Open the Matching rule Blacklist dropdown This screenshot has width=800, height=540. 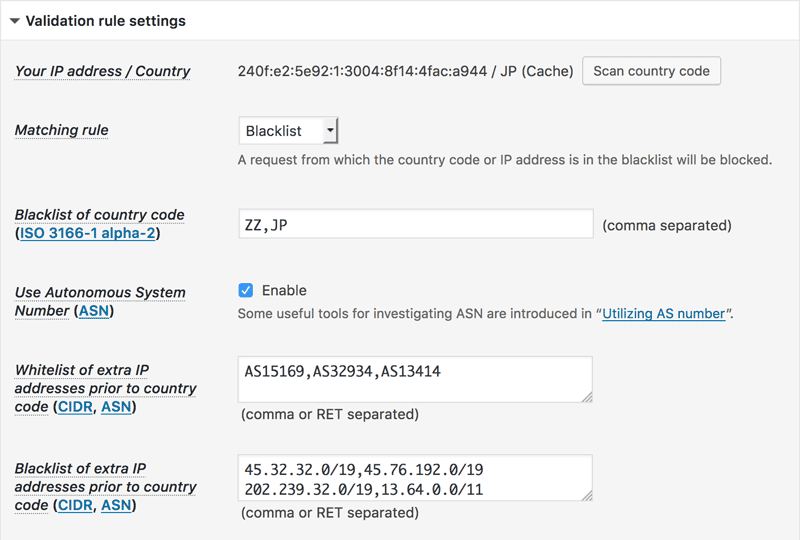click(288, 131)
